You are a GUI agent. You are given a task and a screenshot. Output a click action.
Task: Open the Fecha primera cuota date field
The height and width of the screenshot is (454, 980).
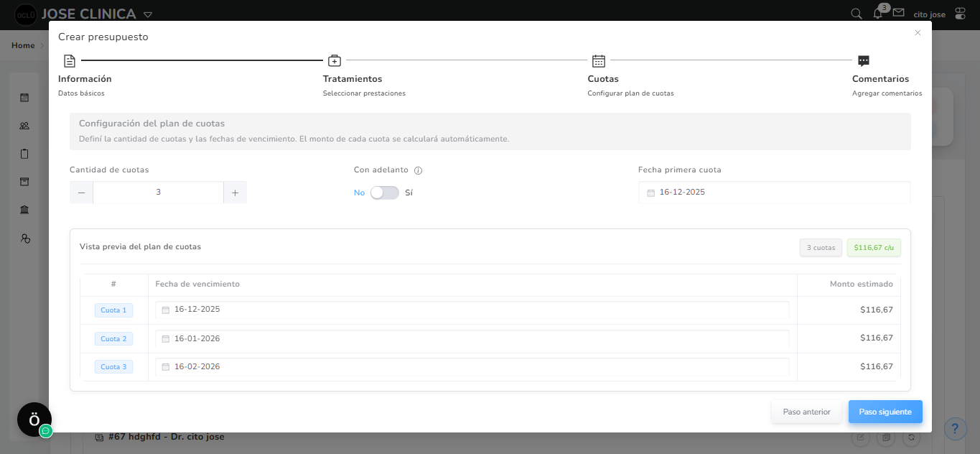[x=774, y=193]
